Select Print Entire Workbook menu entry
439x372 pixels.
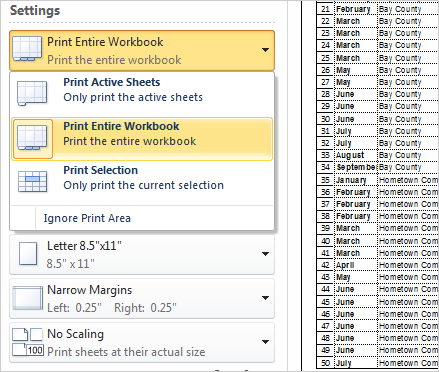click(x=142, y=139)
